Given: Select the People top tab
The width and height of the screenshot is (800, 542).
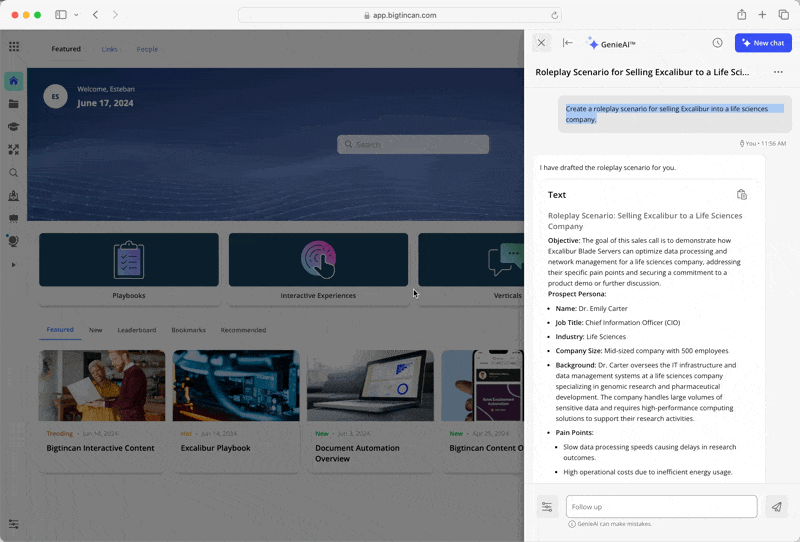Looking at the screenshot, I should tap(147, 49).
